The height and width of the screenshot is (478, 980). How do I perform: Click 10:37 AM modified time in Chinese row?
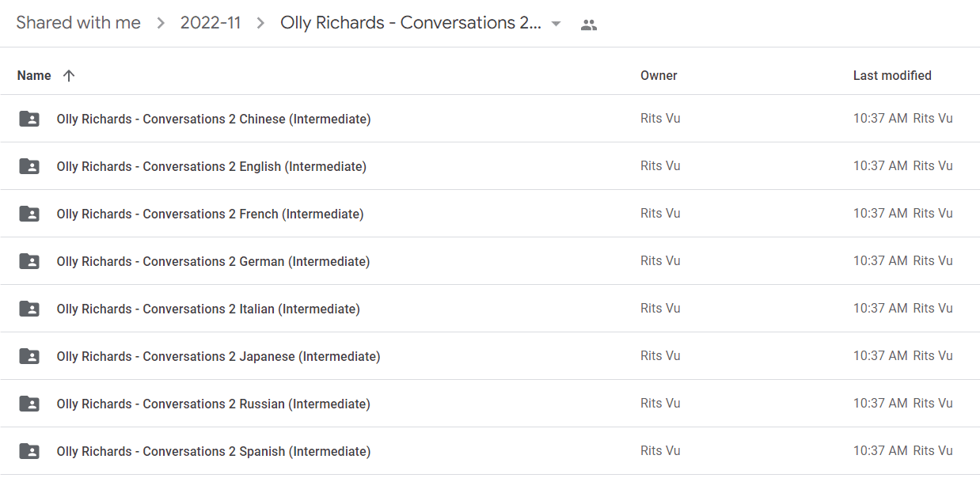click(880, 119)
